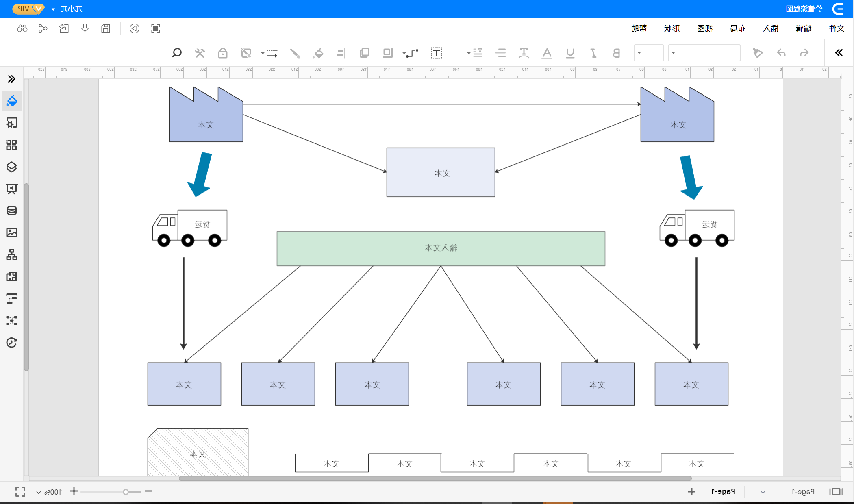Click the group shapes icon
The image size is (854, 504).
(x=388, y=53)
